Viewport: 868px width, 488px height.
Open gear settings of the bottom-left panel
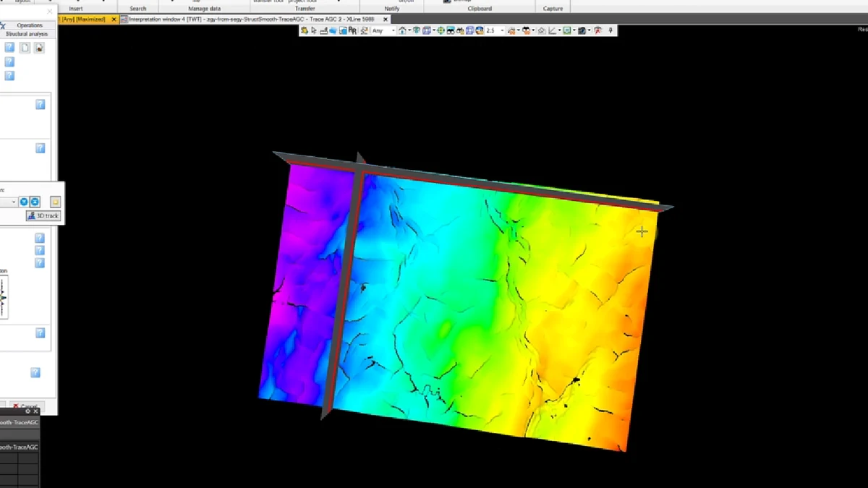coord(28,411)
